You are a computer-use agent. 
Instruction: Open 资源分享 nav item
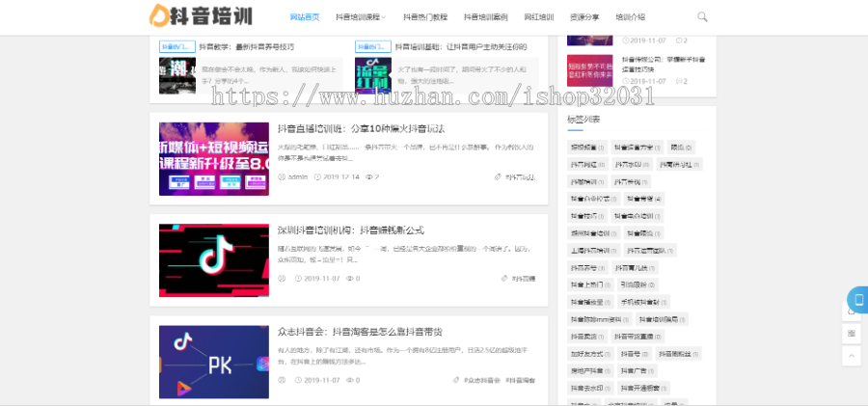click(x=584, y=17)
